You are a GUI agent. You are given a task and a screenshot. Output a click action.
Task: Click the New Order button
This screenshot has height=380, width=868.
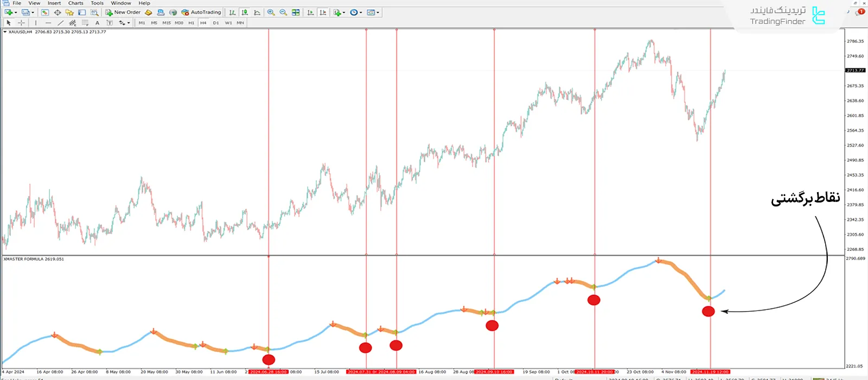click(x=123, y=12)
